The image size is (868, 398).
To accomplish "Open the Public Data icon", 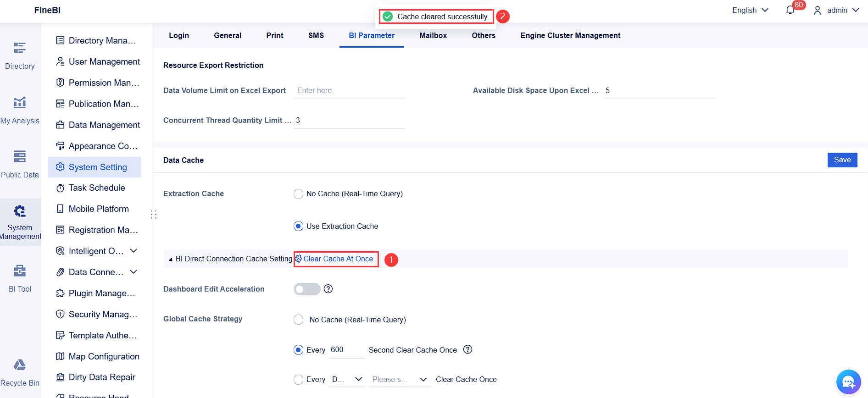I will (x=20, y=156).
